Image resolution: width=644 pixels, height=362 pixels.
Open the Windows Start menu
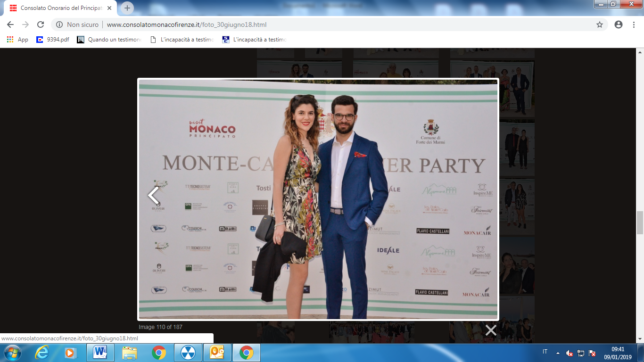point(12,353)
